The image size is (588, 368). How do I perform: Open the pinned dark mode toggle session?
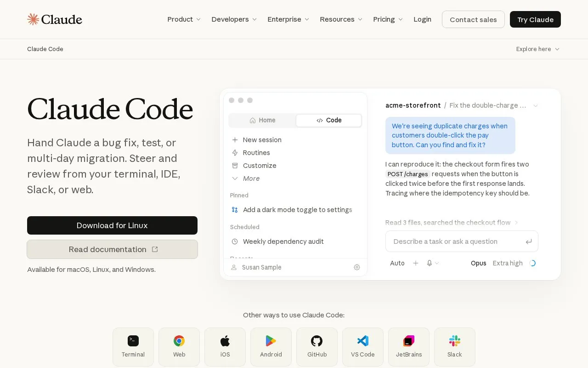tap(292, 210)
